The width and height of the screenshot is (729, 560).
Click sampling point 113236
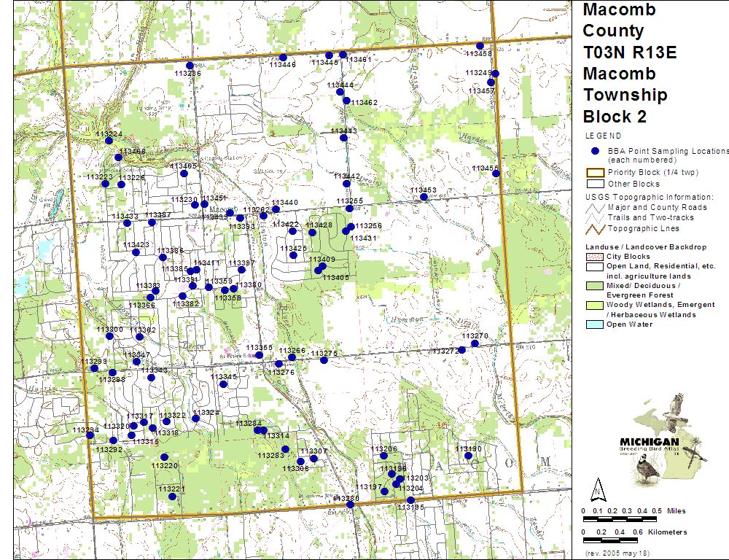(x=190, y=66)
